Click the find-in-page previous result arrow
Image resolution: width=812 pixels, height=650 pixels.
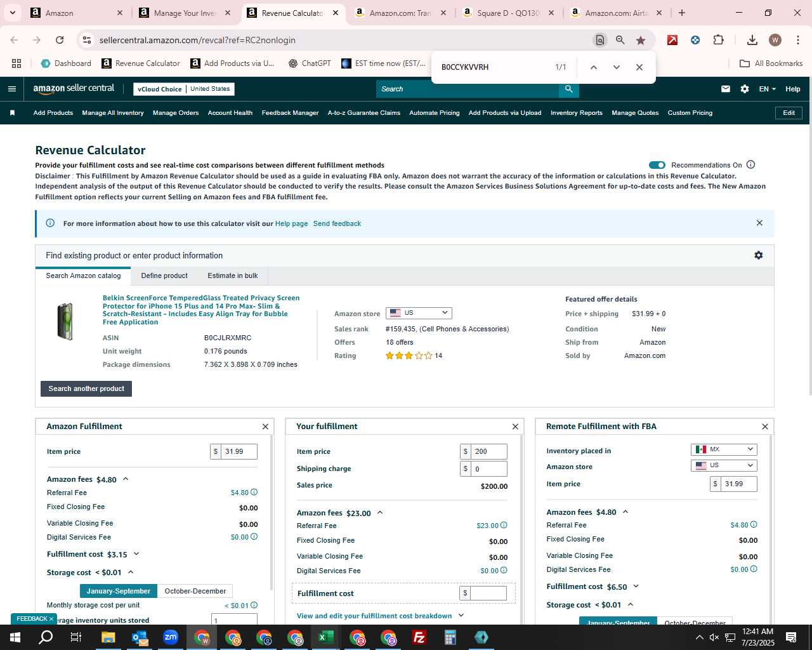[593, 67]
